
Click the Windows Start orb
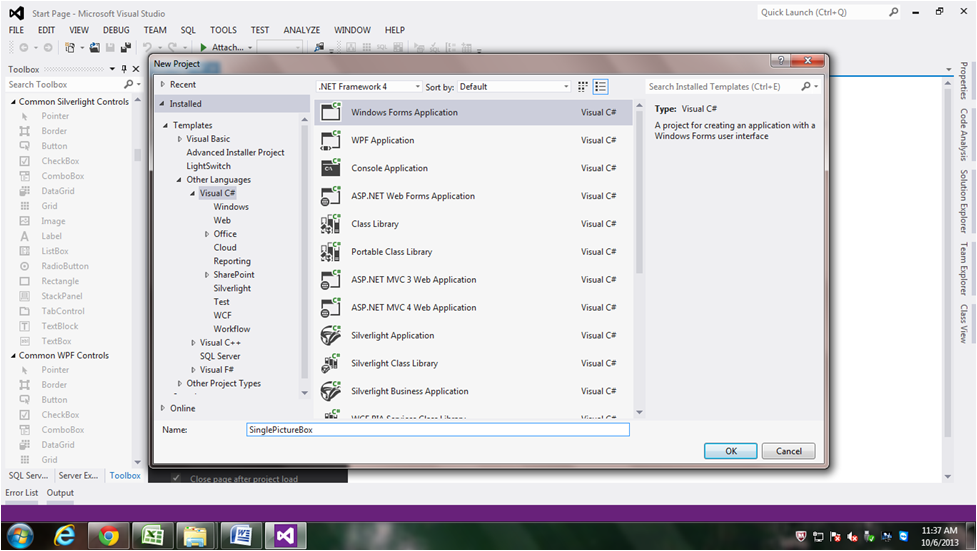[21, 535]
